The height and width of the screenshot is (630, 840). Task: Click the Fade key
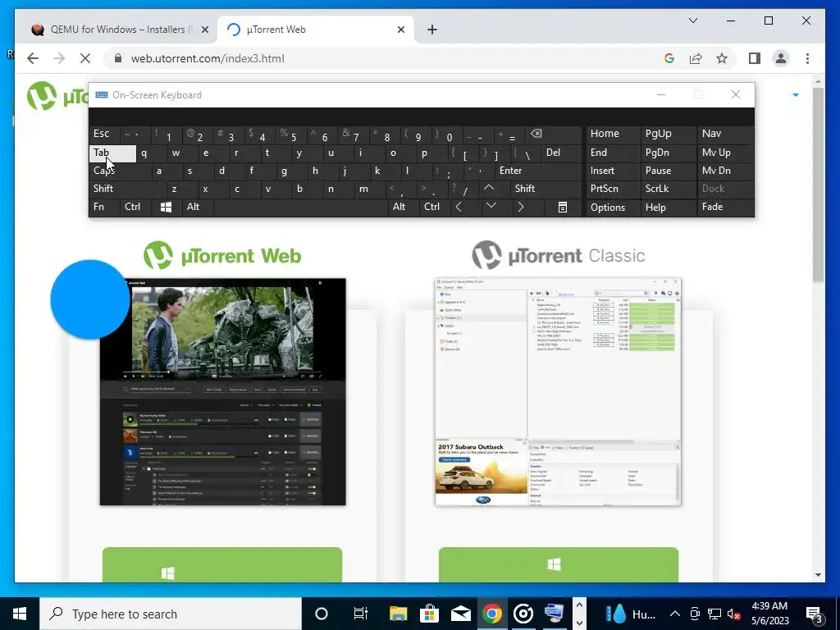[x=725, y=207]
